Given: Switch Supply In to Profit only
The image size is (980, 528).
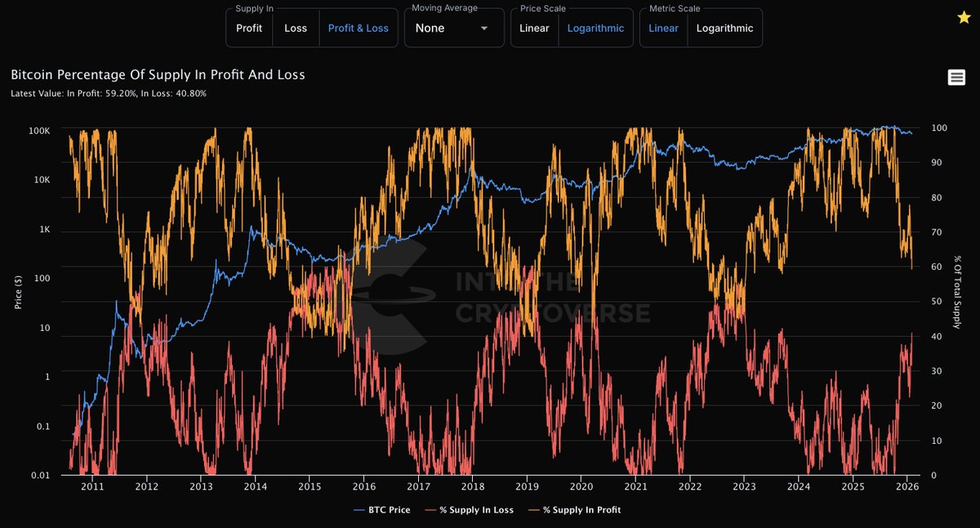Looking at the screenshot, I should click(249, 28).
